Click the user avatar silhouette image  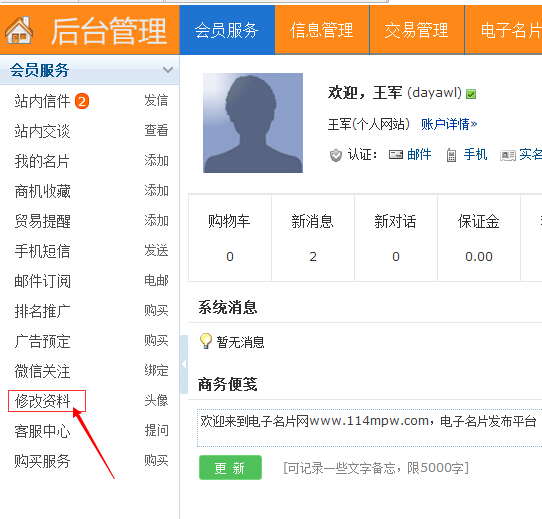pyautogui.click(x=253, y=123)
